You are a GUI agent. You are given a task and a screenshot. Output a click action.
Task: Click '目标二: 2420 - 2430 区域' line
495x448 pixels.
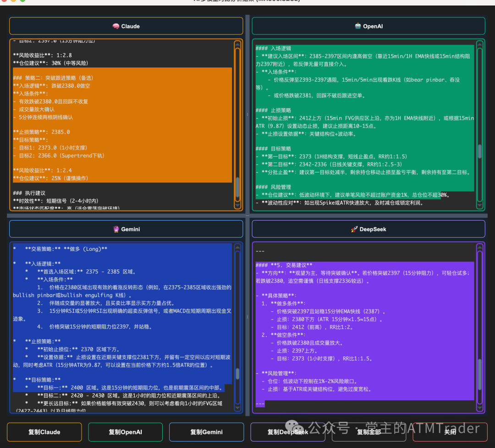coord(122,396)
